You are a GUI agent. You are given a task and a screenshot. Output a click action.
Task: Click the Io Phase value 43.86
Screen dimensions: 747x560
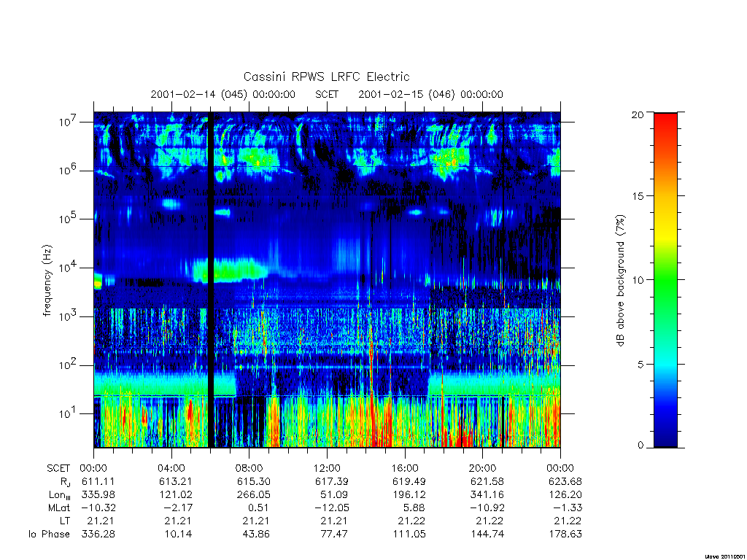pyautogui.click(x=256, y=534)
